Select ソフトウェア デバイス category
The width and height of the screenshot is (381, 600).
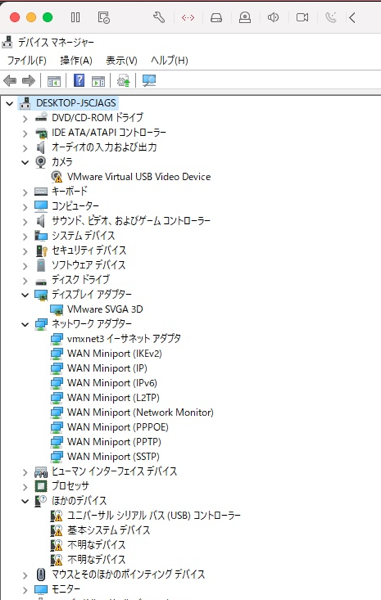click(88, 265)
